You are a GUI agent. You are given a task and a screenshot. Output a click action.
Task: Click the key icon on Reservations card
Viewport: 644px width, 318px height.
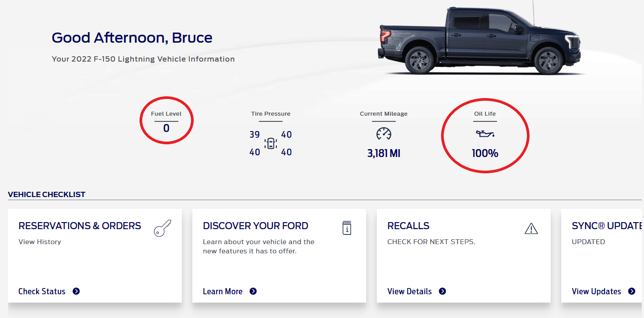(x=162, y=229)
